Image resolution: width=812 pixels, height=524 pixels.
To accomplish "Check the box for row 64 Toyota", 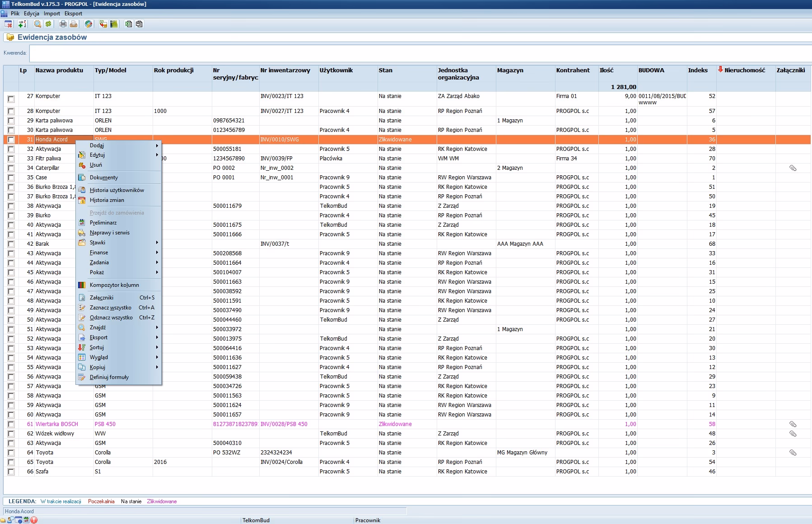I will [x=11, y=453].
